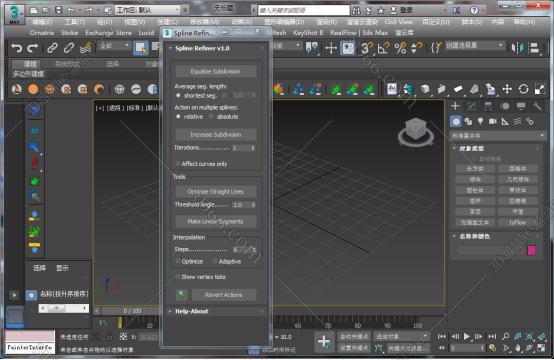554x360 pixels.
Task: Select the Space Warps category icon
Action: [x=517, y=122]
